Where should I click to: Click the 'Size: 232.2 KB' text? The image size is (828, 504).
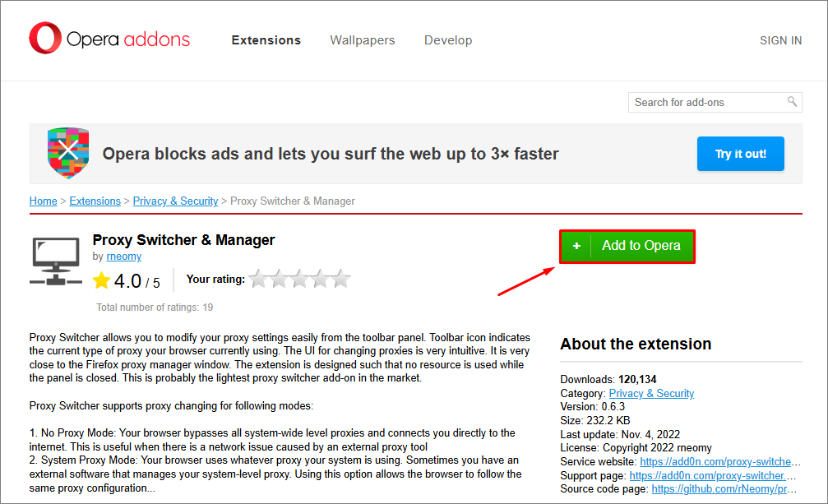click(x=595, y=421)
